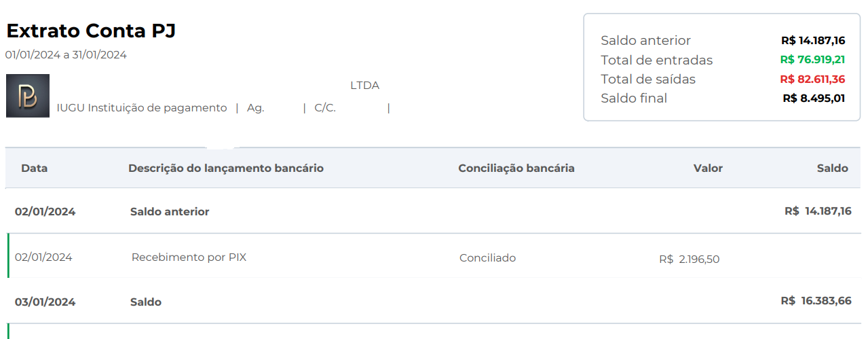868x339 pixels.
Task: Click the Conciliação bancária column header
Action: click(x=516, y=168)
